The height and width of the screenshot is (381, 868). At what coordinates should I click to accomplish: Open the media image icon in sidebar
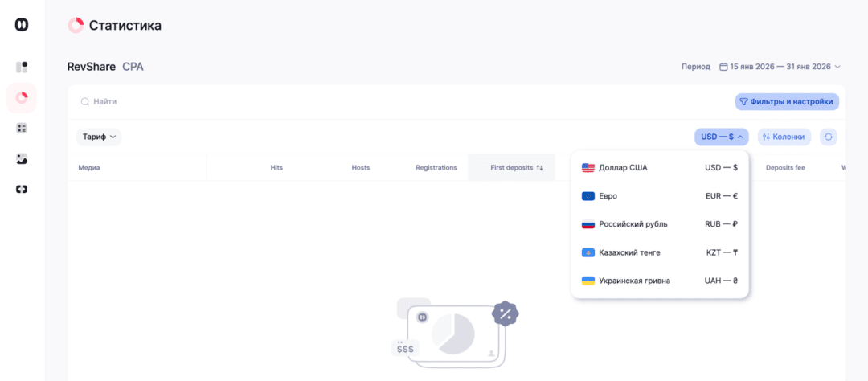click(x=22, y=158)
